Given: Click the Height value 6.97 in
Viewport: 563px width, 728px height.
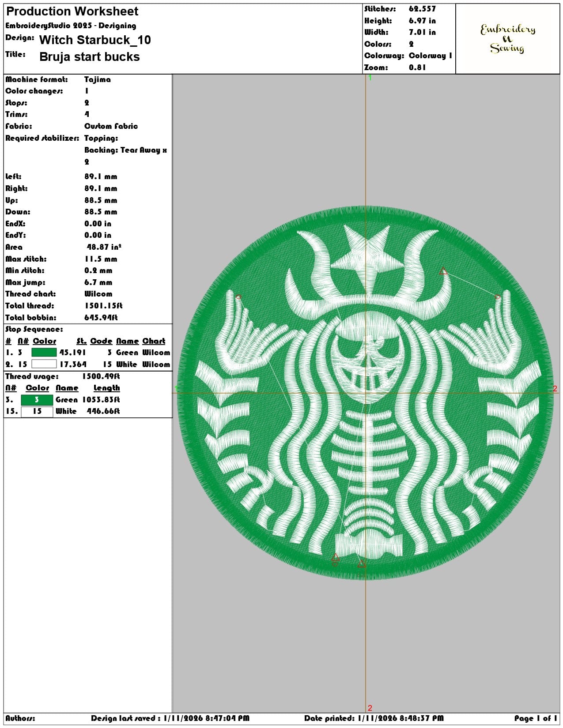Looking at the screenshot, I should point(422,21).
